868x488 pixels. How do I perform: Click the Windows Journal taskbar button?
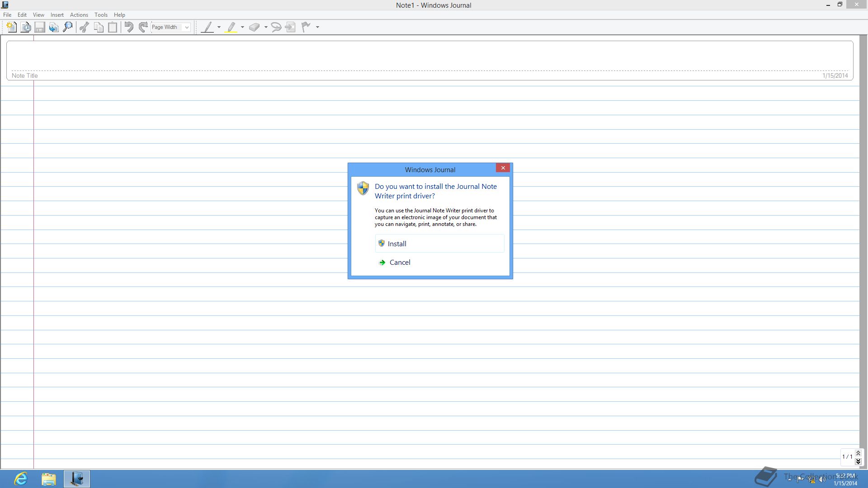pyautogui.click(x=77, y=479)
